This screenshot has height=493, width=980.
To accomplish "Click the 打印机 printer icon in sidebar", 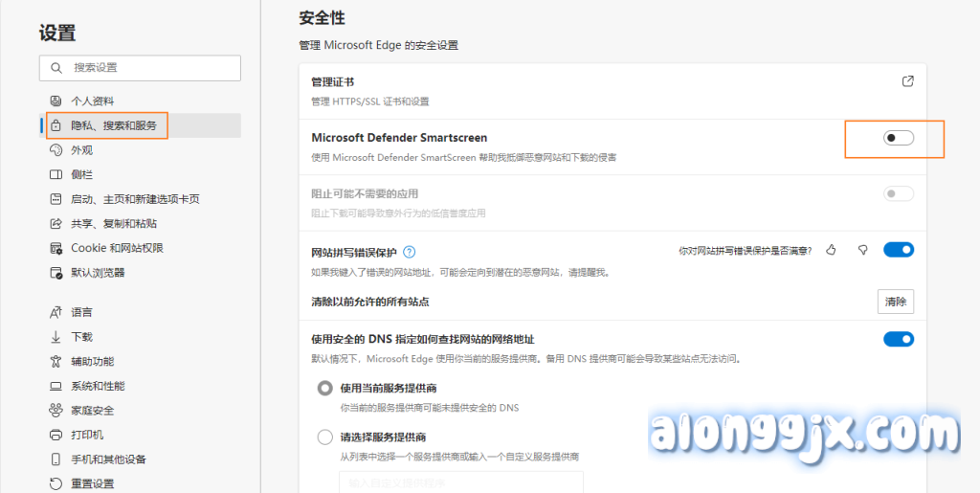I will pyautogui.click(x=55, y=435).
